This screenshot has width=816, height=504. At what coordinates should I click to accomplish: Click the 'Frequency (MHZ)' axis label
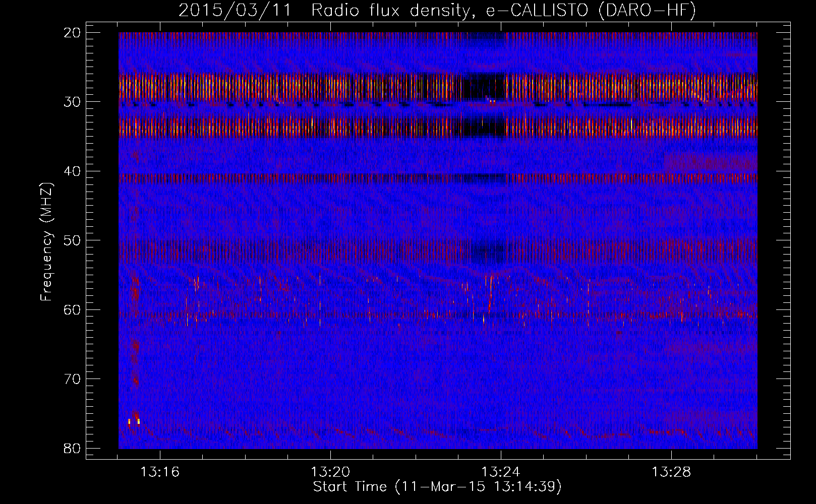click(46, 242)
